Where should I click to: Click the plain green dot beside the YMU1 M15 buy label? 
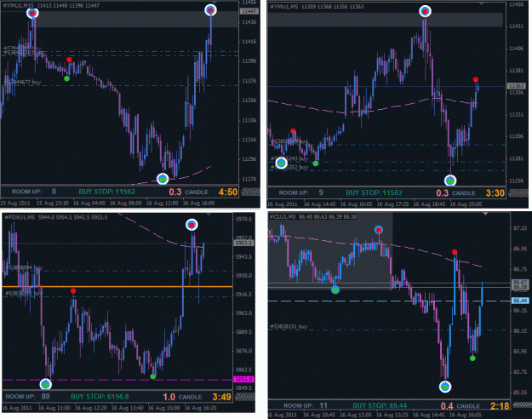coord(67,78)
